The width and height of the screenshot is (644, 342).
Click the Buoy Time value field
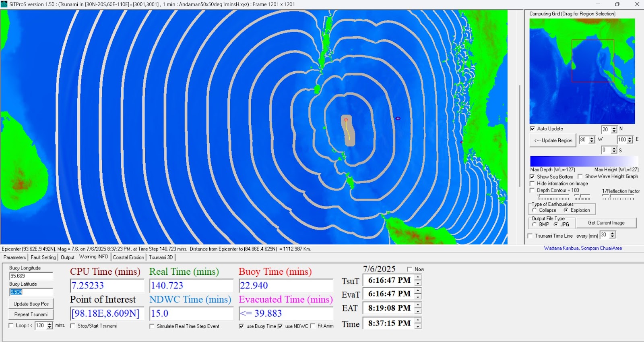[286, 286]
